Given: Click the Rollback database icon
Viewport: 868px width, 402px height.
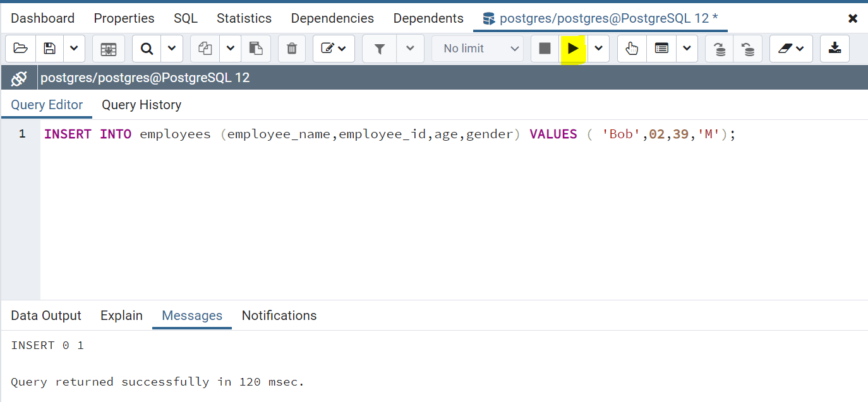Looking at the screenshot, I should pos(748,49).
